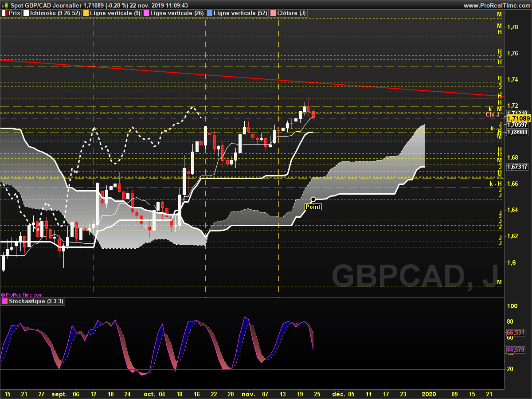
Task: Open the Stochastique (3 3 3) panel label
Action: coord(37,301)
